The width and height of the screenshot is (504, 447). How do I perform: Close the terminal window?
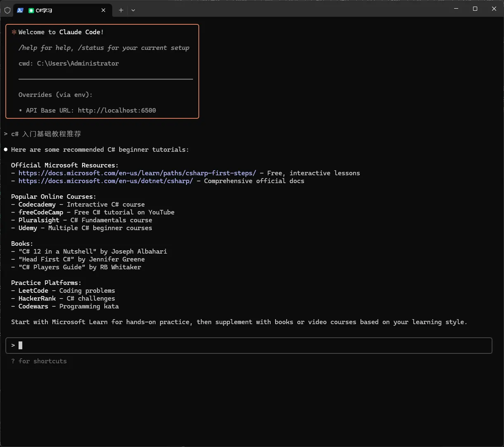(494, 9)
